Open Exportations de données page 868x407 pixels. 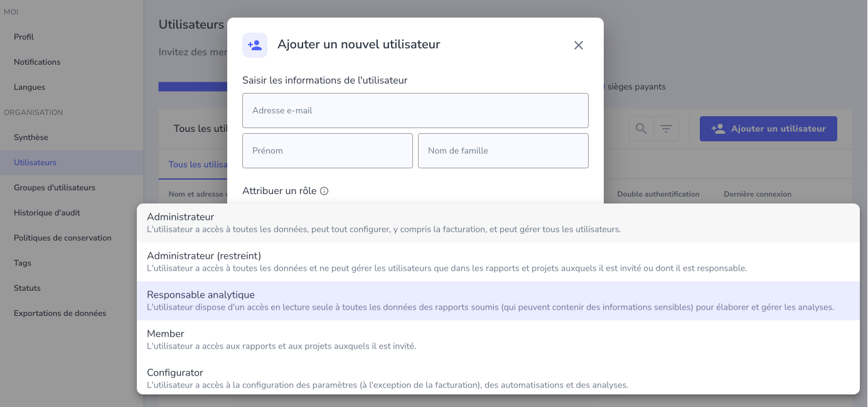coord(72,313)
